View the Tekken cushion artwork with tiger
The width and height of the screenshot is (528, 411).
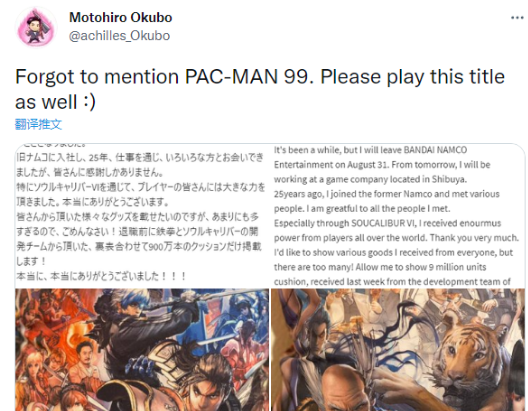(x=398, y=350)
